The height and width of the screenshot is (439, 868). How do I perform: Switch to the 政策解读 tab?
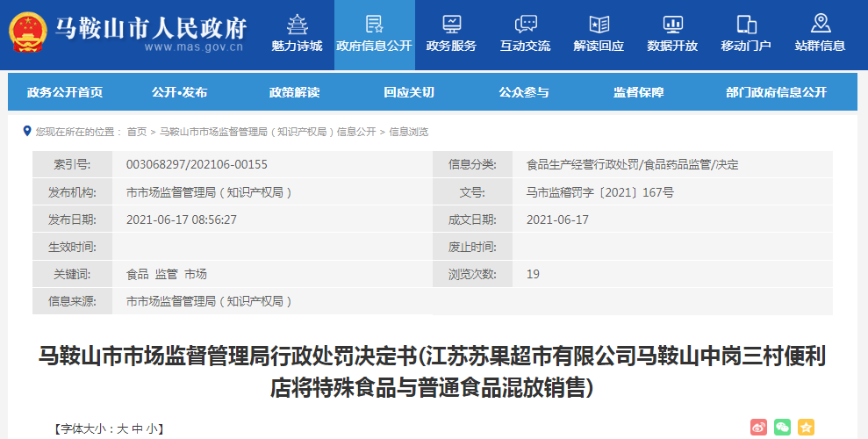(294, 92)
